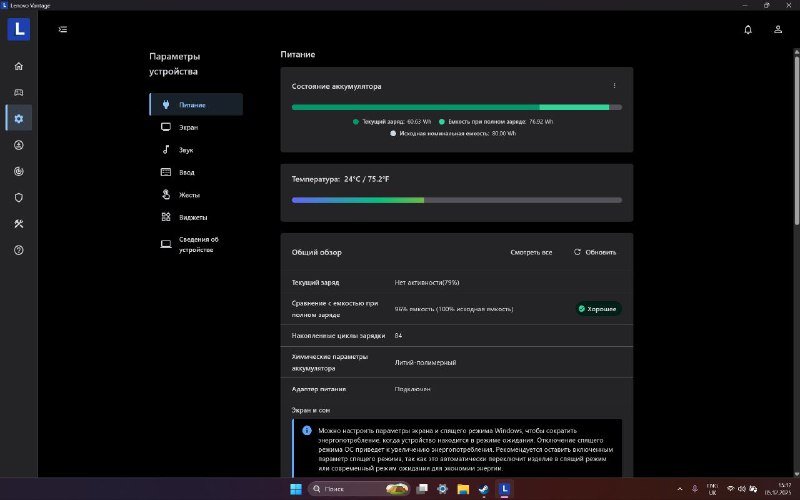
Task: Open user account profile icon
Action: pyautogui.click(x=778, y=30)
